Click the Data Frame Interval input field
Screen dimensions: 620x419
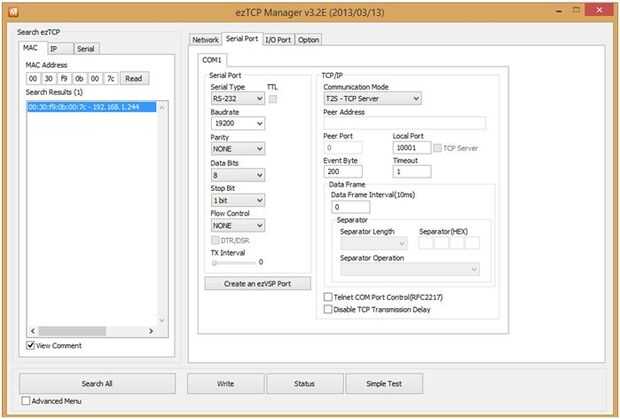[x=351, y=207]
